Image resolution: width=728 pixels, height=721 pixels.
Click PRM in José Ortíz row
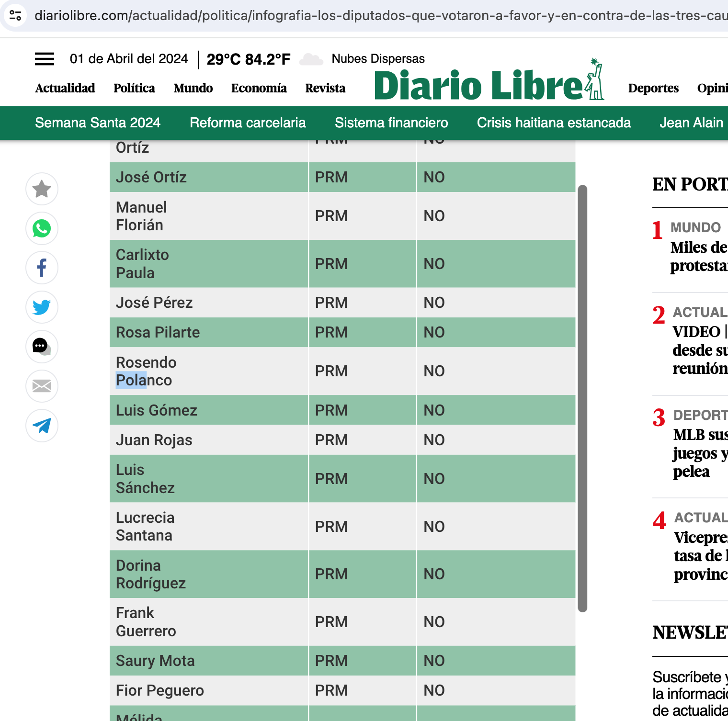point(331,177)
